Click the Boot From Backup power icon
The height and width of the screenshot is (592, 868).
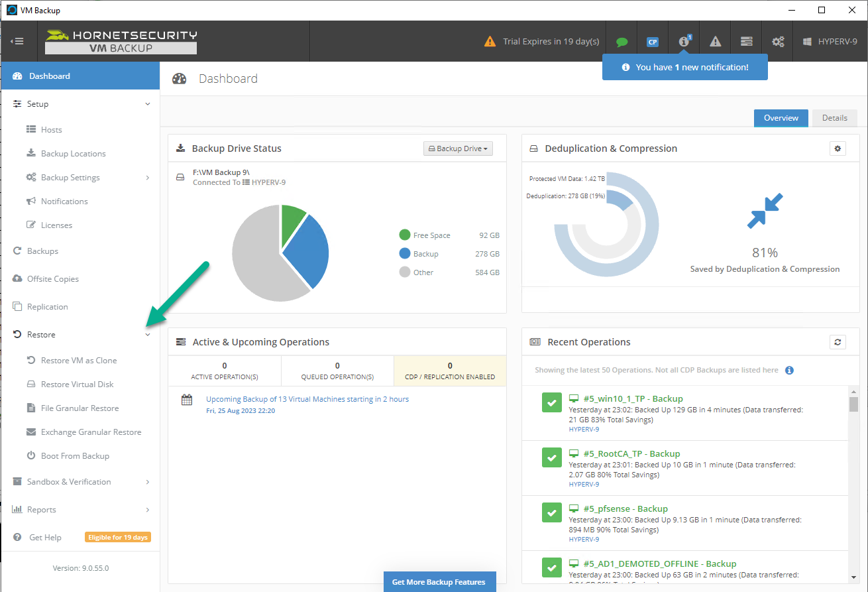click(30, 455)
